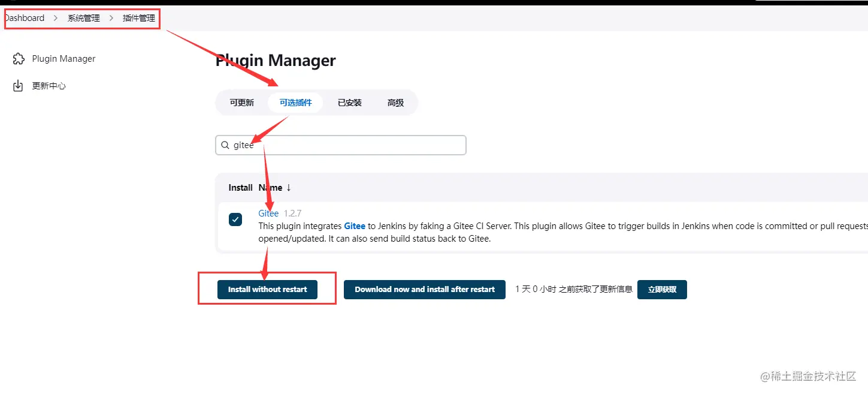Open bold Gitee link in description
The image size is (868, 394).
pyautogui.click(x=355, y=226)
